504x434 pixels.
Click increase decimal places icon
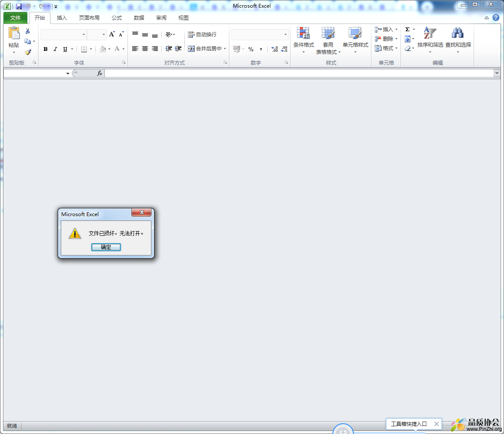pyautogui.click(x=275, y=49)
